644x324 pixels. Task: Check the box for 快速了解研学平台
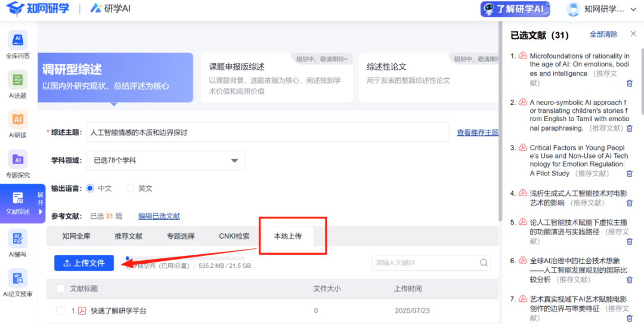(x=60, y=311)
